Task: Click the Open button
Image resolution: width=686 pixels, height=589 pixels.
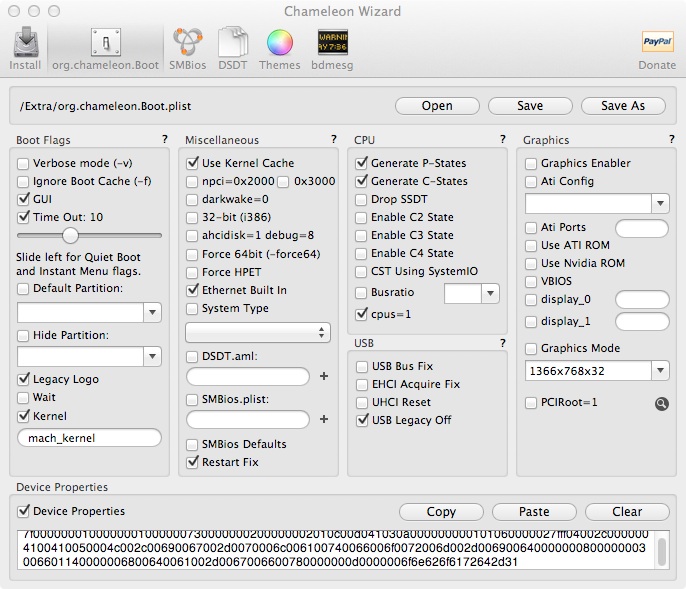Action: 437,106
